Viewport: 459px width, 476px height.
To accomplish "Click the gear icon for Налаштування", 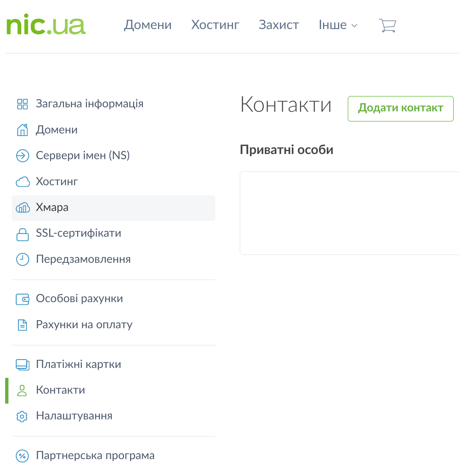I will (22, 416).
